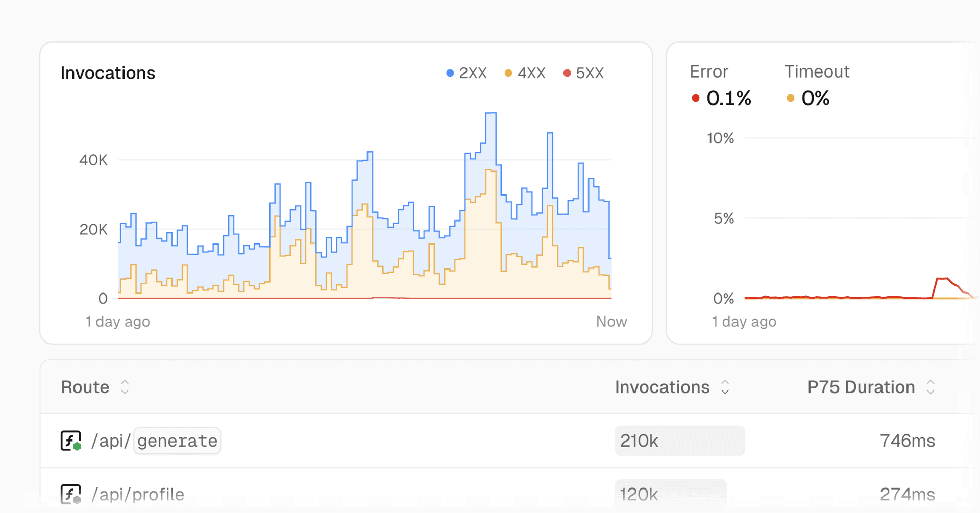This screenshot has width=980, height=513.
Task: Sort table by Invocations header text
Action: 662,387
